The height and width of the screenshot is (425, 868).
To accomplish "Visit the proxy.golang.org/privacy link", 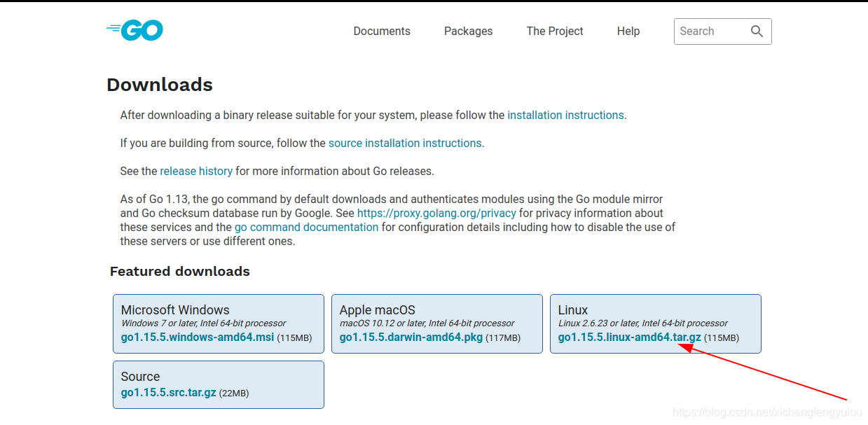I will pos(436,213).
